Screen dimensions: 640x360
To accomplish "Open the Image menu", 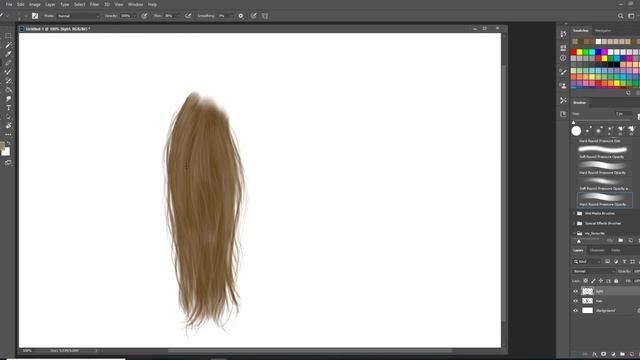I will point(35,4).
